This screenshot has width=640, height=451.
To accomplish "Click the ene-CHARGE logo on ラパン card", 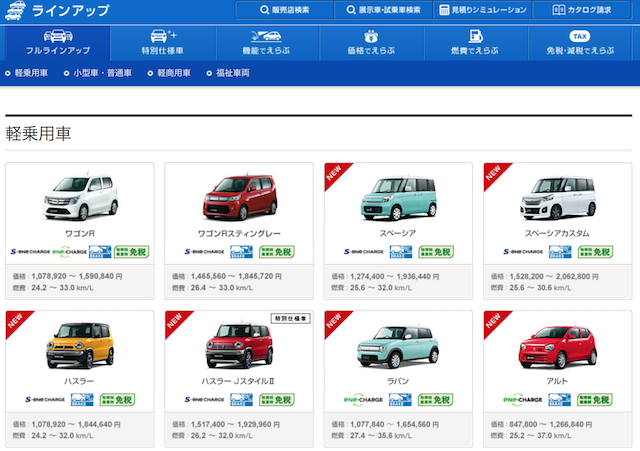I will pos(363,400).
